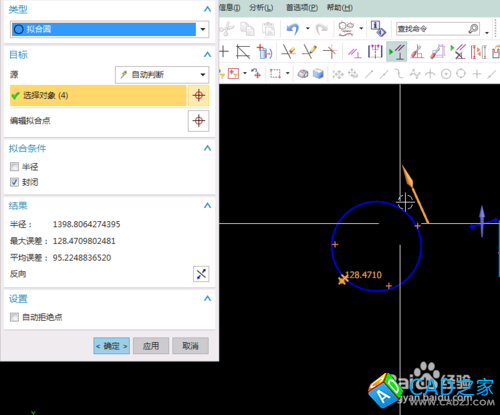Screen dimensions: 500x415
Task: Enable the 半径 checkbox
Action: (x=14, y=166)
